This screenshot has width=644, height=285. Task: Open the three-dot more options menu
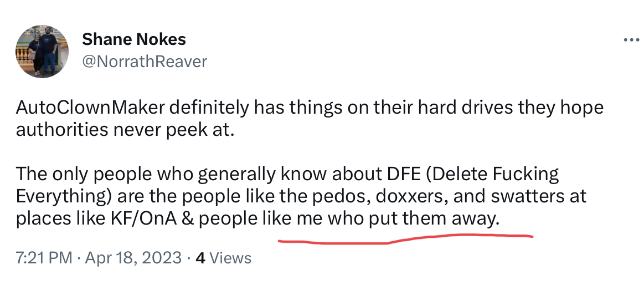631,40
